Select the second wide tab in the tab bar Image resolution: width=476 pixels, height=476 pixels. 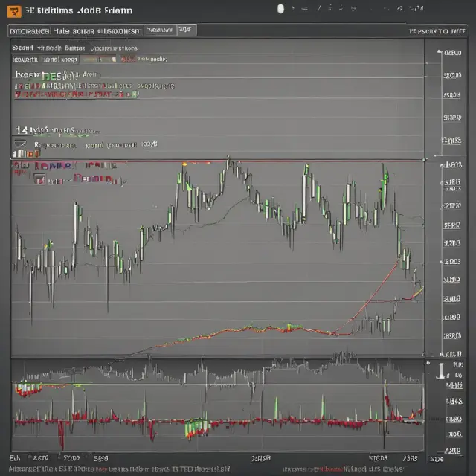[x=97, y=31]
